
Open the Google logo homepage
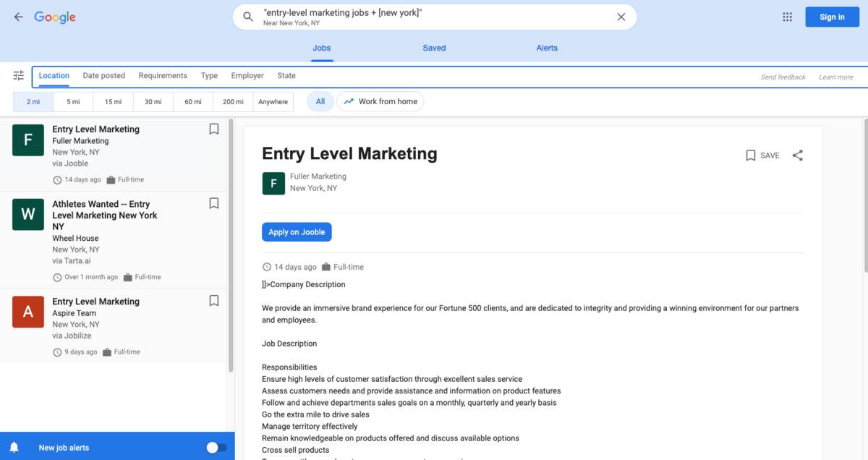(x=55, y=17)
